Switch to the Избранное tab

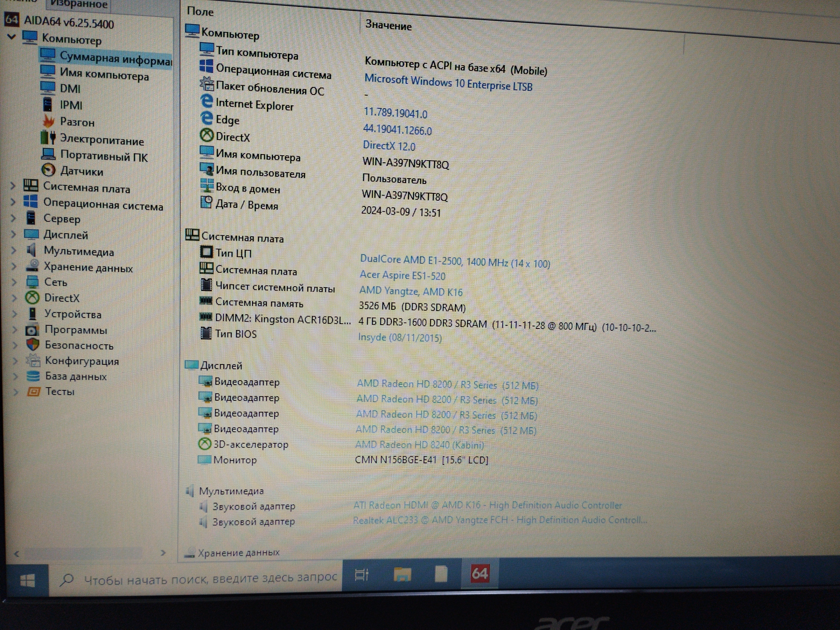[x=78, y=4]
